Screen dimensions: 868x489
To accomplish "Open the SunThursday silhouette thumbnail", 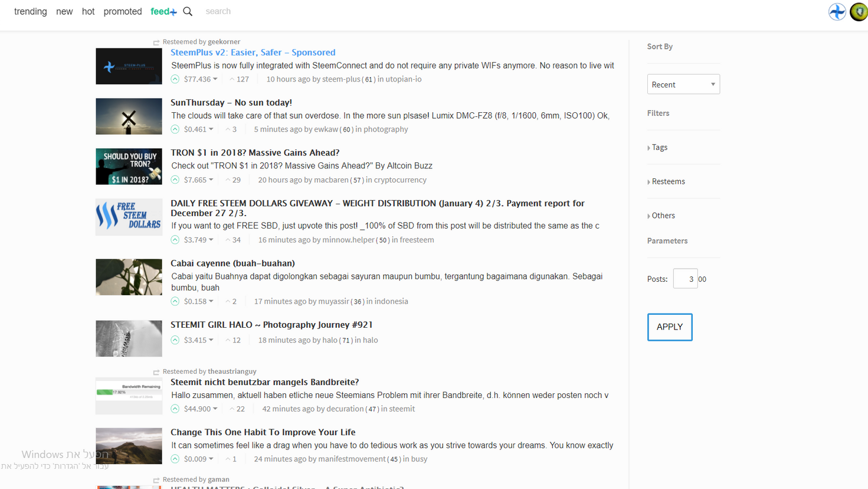I will (129, 116).
